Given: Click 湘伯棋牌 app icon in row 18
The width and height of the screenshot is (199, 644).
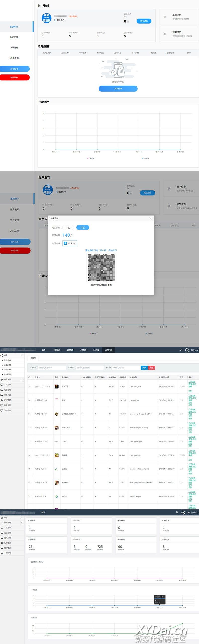Looking at the screenshot, I should coord(57,483).
